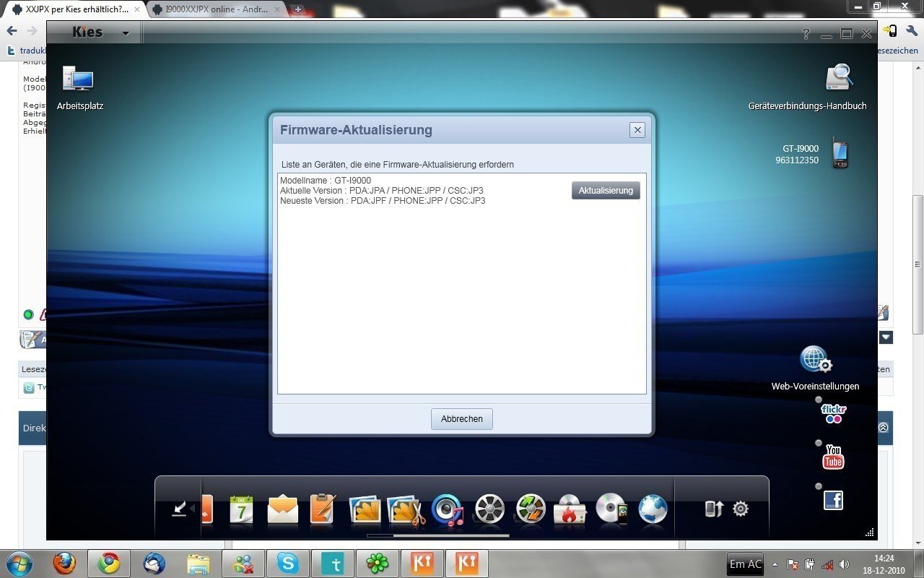Open the settings gear in Kies dock

coord(740,509)
